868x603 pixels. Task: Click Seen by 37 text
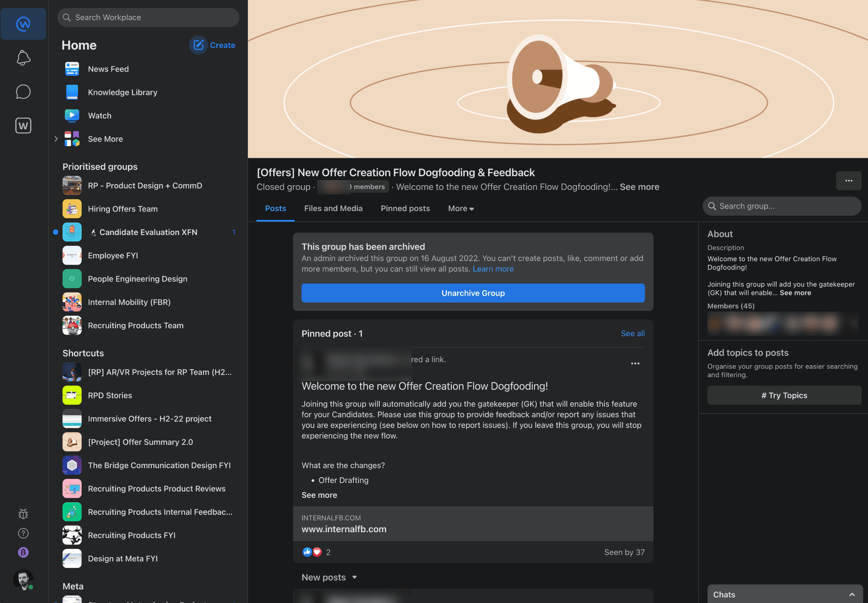point(624,552)
